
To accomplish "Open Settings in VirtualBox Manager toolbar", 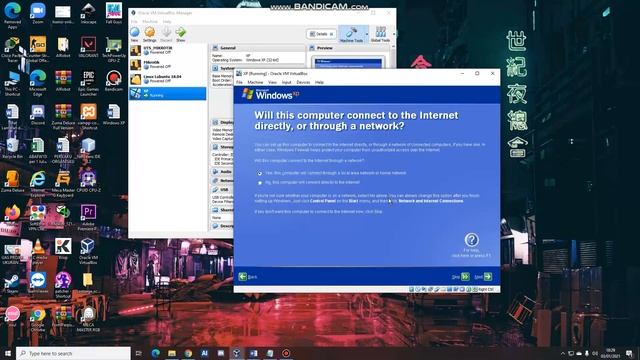I will (149, 34).
